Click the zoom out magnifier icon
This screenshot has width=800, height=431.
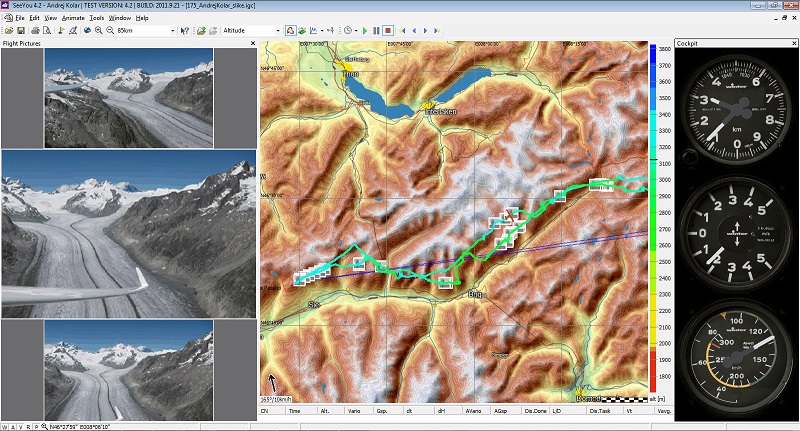coord(109,31)
